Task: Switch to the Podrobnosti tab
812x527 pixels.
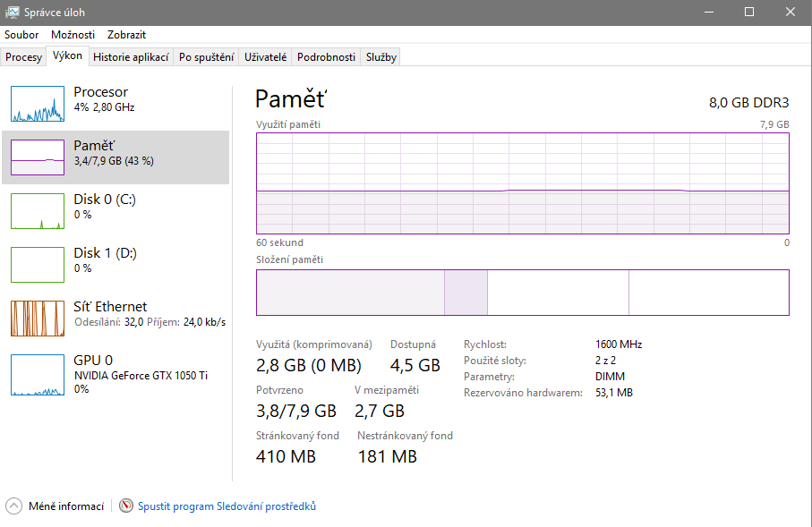Action: pos(327,57)
